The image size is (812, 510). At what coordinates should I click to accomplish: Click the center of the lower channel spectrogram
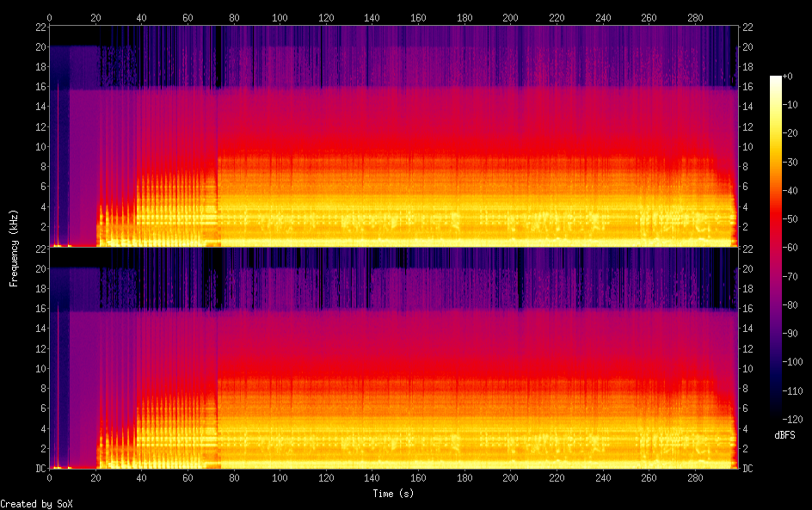click(391, 359)
